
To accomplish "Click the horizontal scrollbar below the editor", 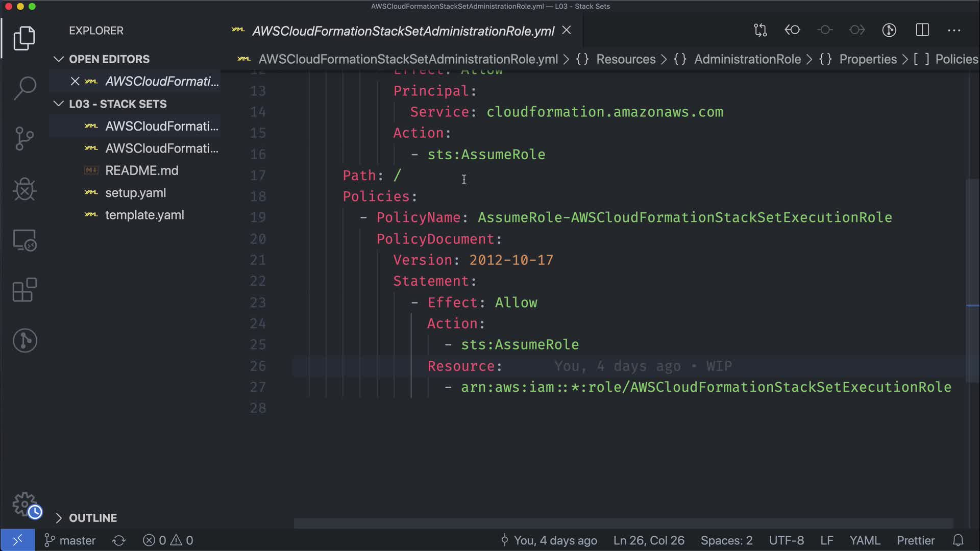I will [x=623, y=523].
